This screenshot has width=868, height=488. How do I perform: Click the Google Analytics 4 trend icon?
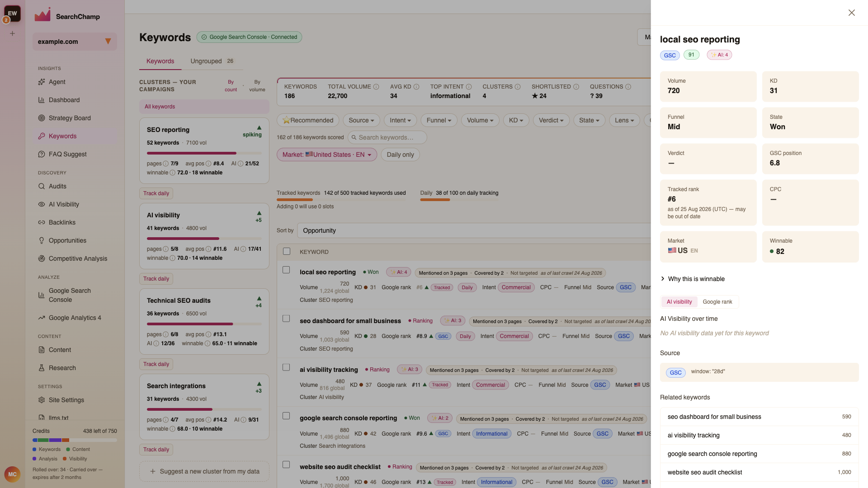pyautogui.click(x=42, y=318)
